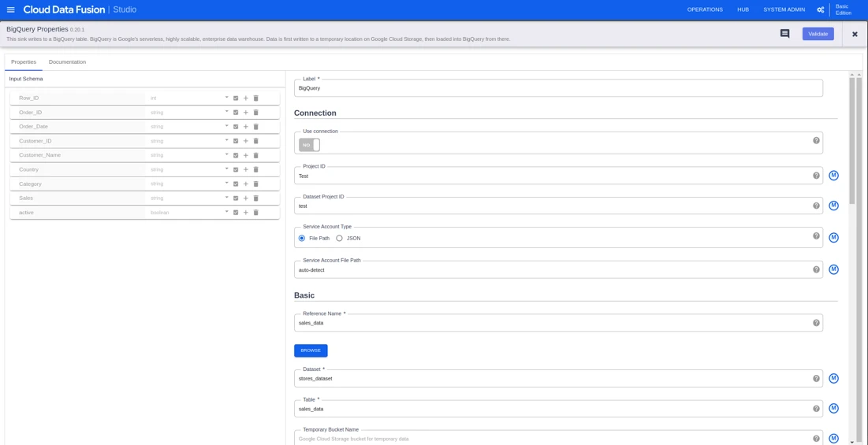This screenshot has width=868, height=445.
Task: Toggle nullable checkbox for Sales
Action: point(236,198)
